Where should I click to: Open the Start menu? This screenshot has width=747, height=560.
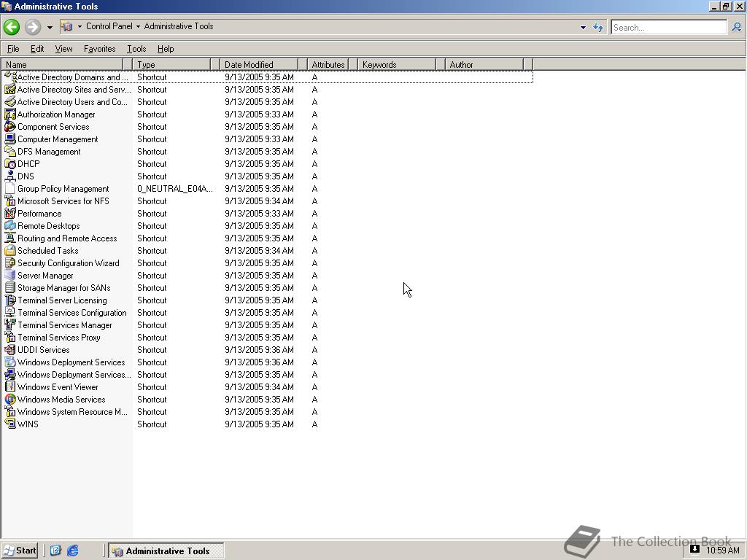(20, 551)
